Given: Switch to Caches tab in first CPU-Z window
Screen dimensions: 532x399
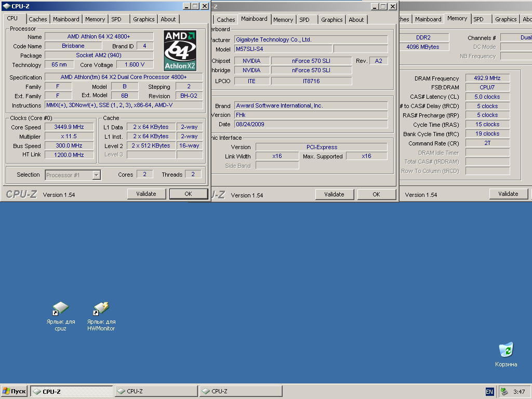Looking at the screenshot, I should pyautogui.click(x=37, y=19).
